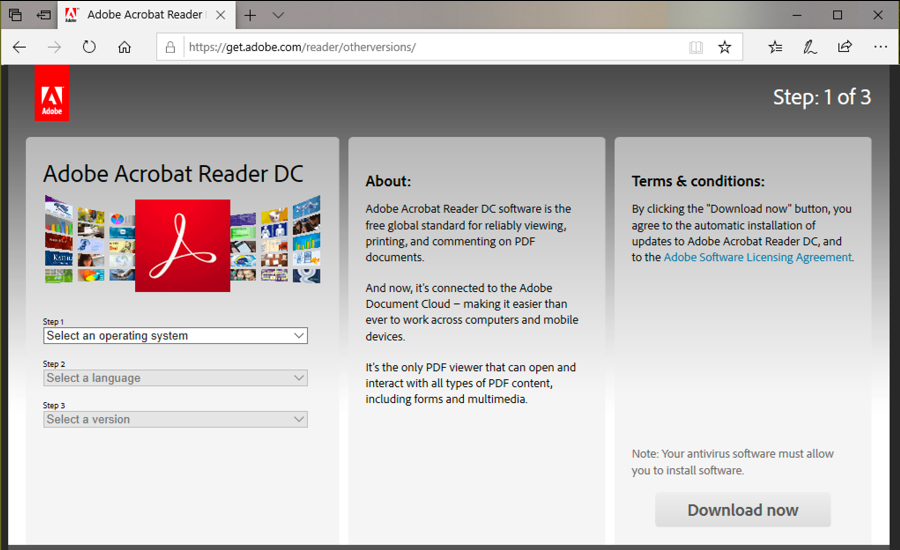The height and width of the screenshot is (550, 900).
Task: Refresh the page
Action: (x=89, y=47)
